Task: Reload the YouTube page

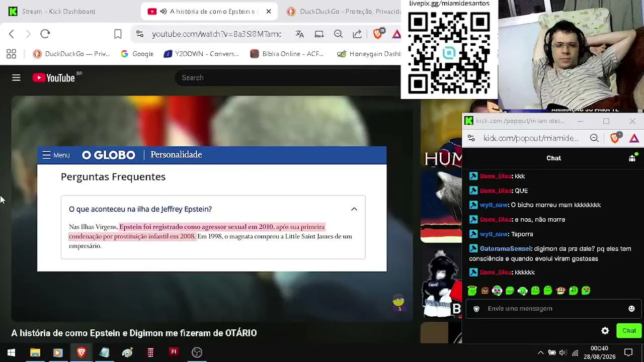Action: point(45,34)
